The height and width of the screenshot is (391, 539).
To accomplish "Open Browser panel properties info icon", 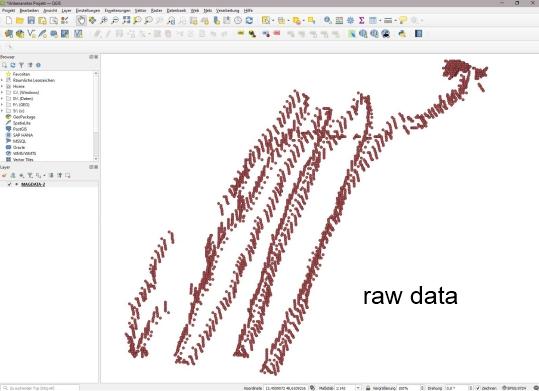I will click(x=38, y=65).
